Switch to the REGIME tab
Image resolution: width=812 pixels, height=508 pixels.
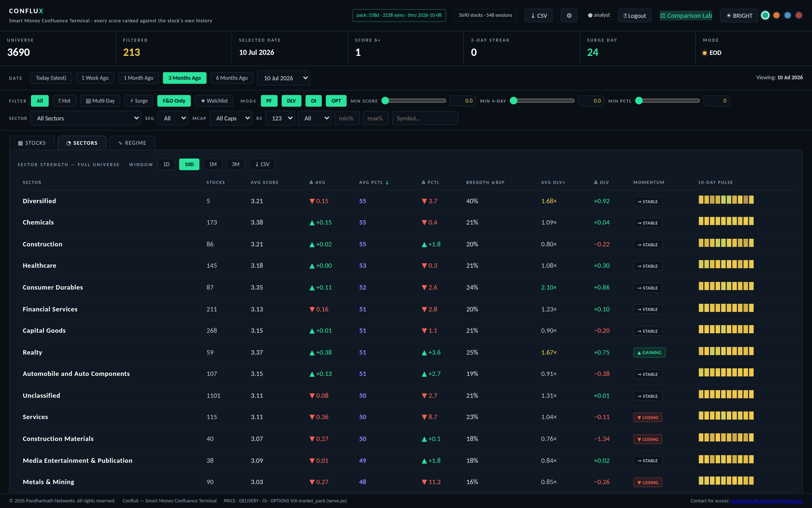coord(132,143)
